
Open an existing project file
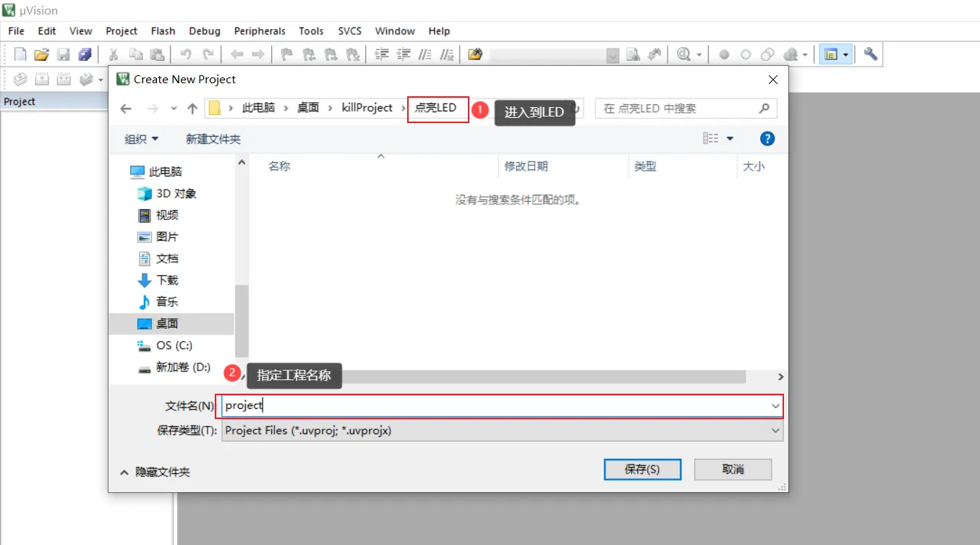point(41,54)
